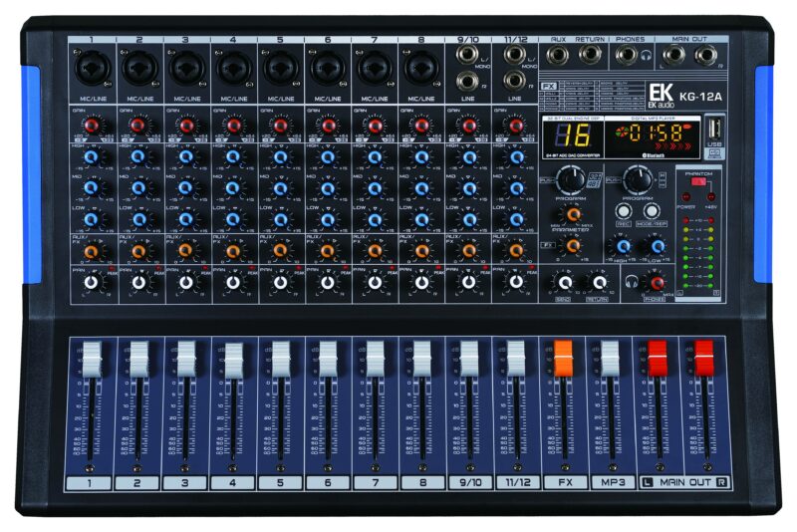Click the MP3 fader cap

click(610, 359)
